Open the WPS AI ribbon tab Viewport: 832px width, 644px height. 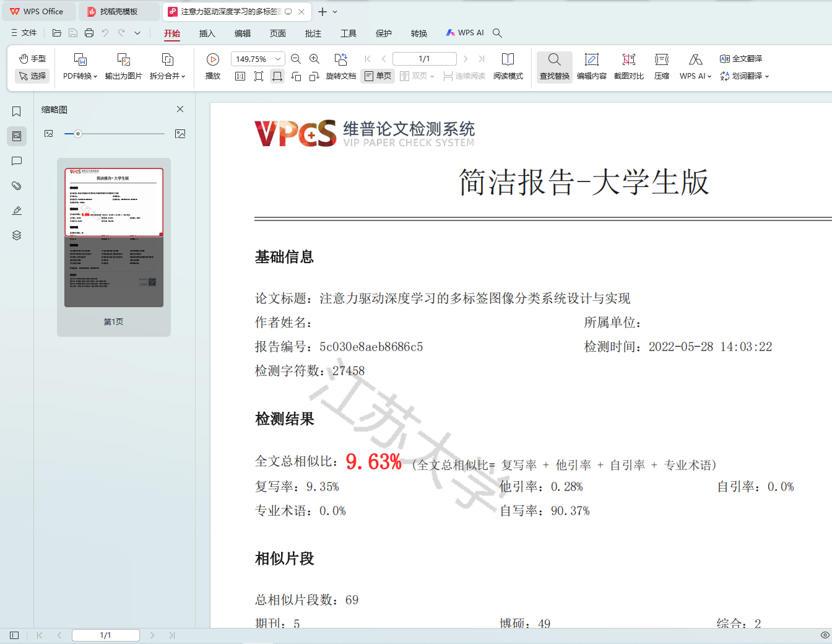(x=465, y=33)
